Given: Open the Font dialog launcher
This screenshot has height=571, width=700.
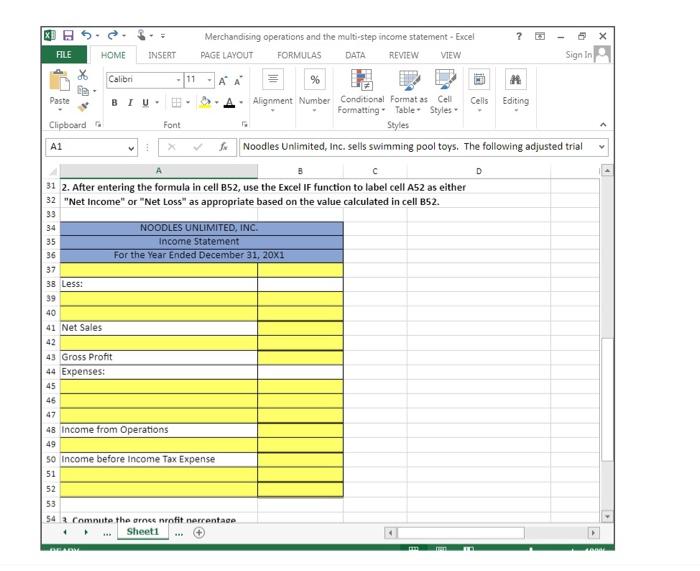Looking at the screenshot, I should click(x=244, y=124).
